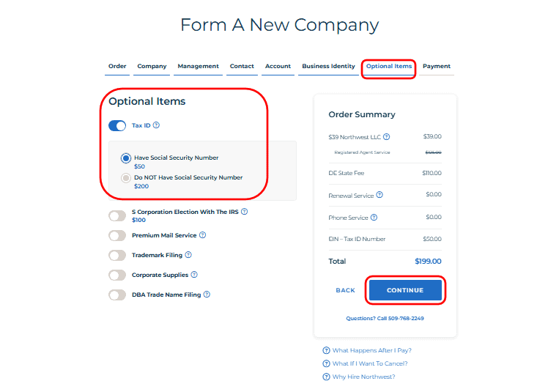
Task: Open Premium Mail Service help tooltip icon
Action: click(x=203, y=235)
